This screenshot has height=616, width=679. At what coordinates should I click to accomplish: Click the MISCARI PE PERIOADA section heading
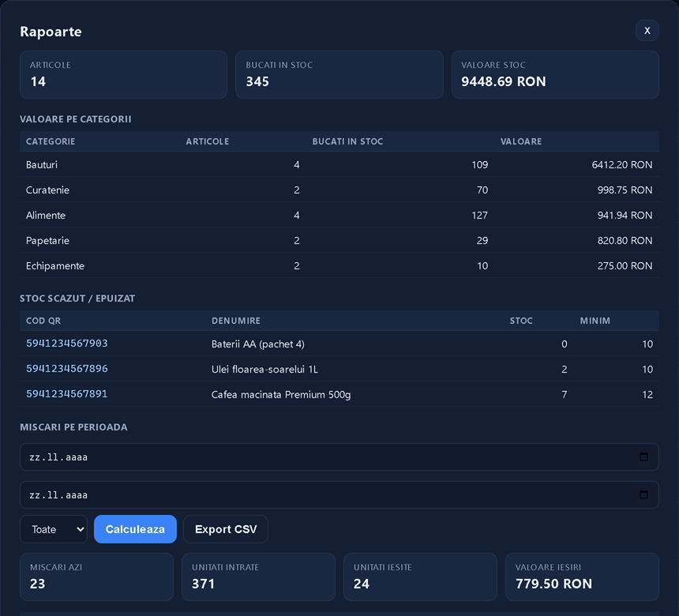pos(73,427)
